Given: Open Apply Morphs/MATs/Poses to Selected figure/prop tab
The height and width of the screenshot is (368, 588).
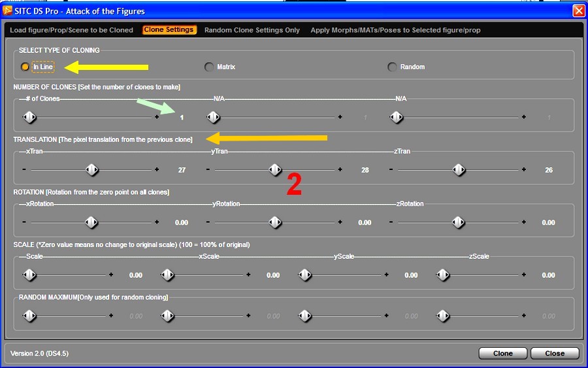Looking at the screenshot, I should (x=395, y=30).
